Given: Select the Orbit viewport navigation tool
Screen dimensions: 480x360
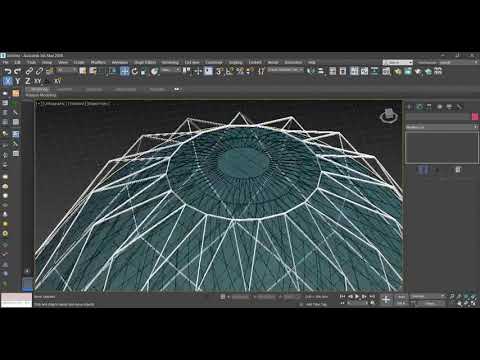Looking at the screenshot, I should [x=466, y=303].
